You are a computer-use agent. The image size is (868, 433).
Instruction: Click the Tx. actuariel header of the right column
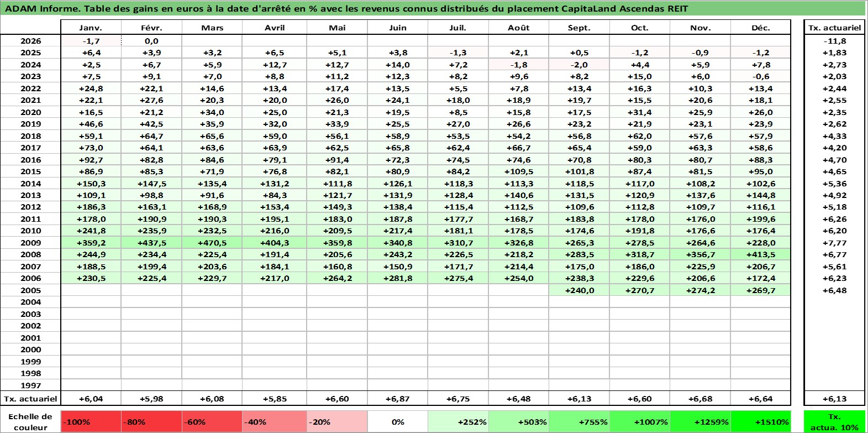coord(834,28)
